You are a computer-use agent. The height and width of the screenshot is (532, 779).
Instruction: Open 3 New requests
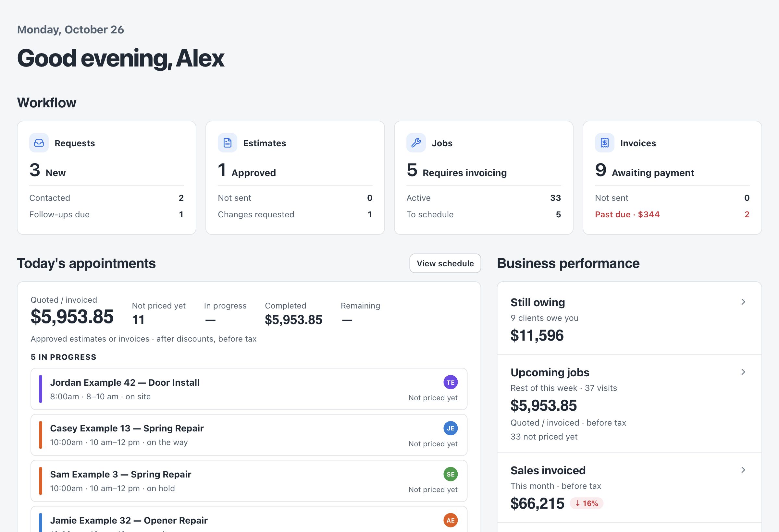point(48,170)
